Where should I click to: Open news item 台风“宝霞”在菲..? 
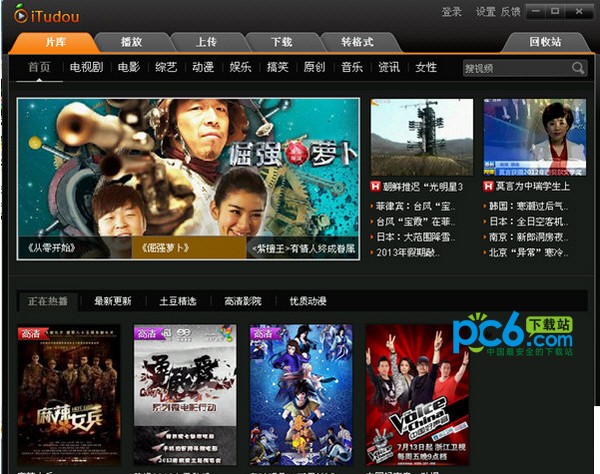pyautogui.click(x=415, y=222)
